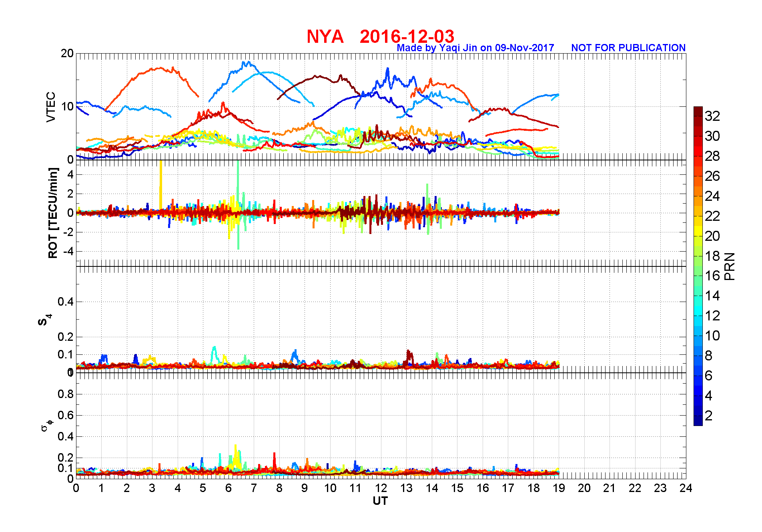Click the sigma-phi axis label

(x=47, y=425)
